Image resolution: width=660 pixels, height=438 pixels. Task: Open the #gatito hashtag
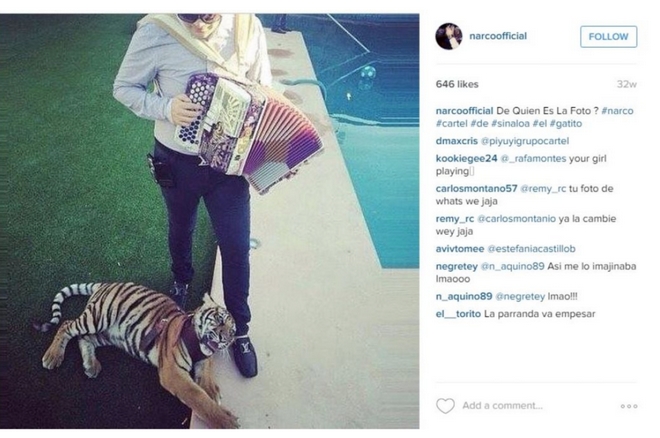click(566, 124)
